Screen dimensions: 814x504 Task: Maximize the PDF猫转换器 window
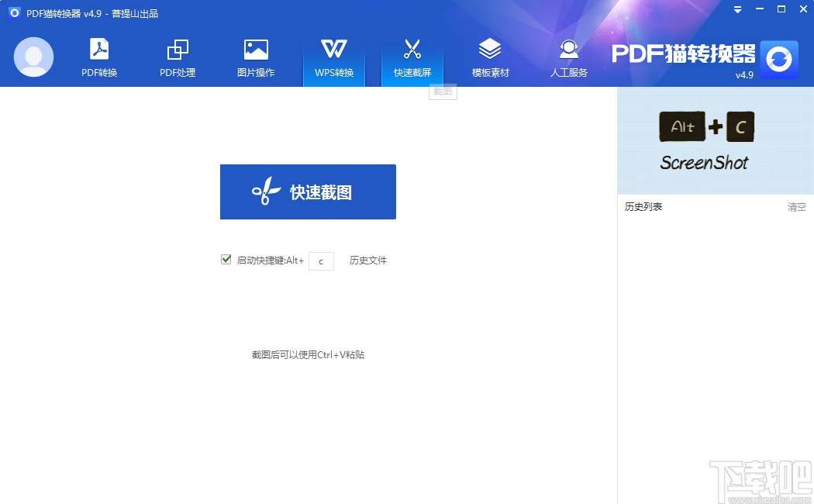781,9
